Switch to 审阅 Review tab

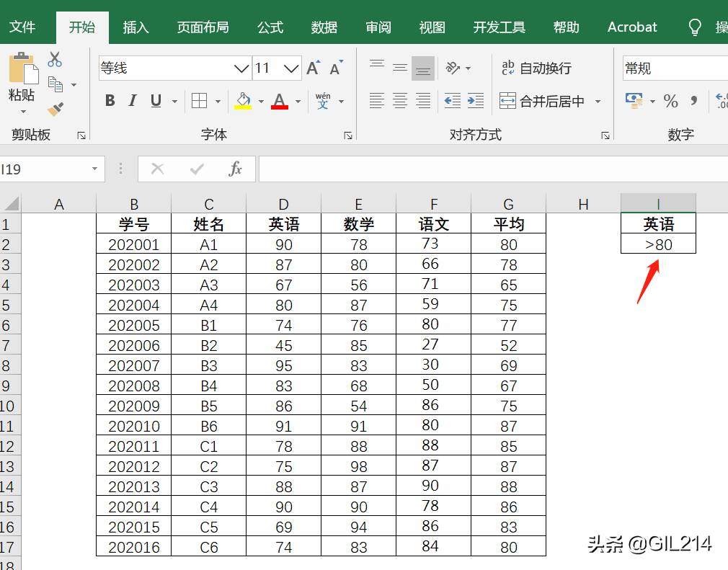click(378, 27)
